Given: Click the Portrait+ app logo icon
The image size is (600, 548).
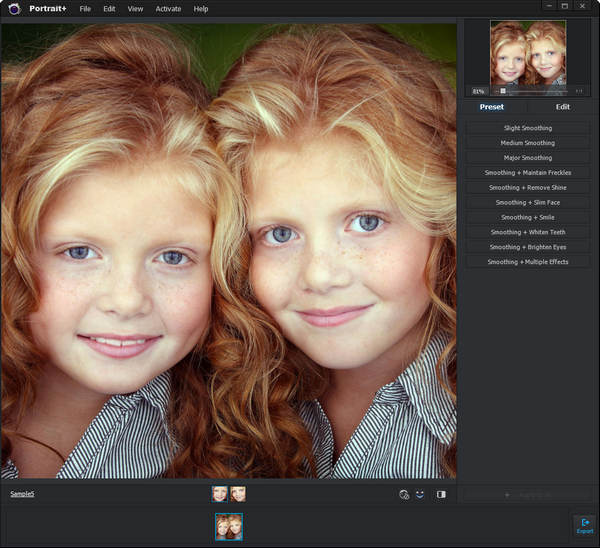Looking at the screenshot, I should pos(14,9).
